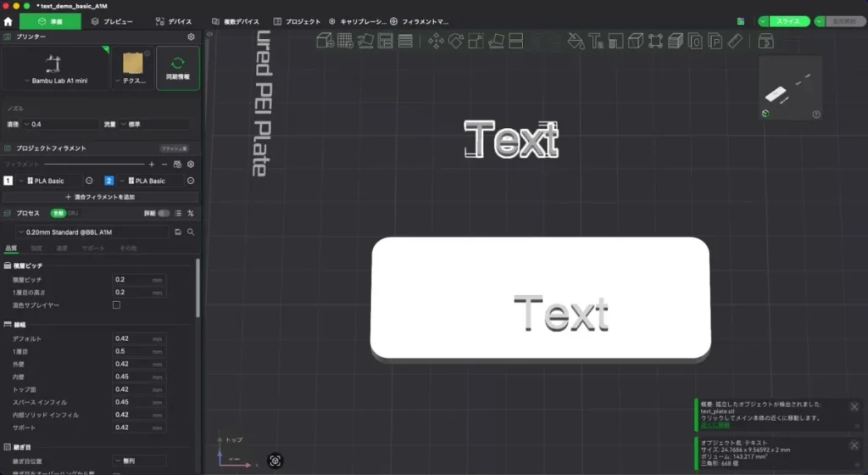Viewport: 868px width, 475px height.
Task: Remove a filament with minus icon
Action: coord(164,165)
